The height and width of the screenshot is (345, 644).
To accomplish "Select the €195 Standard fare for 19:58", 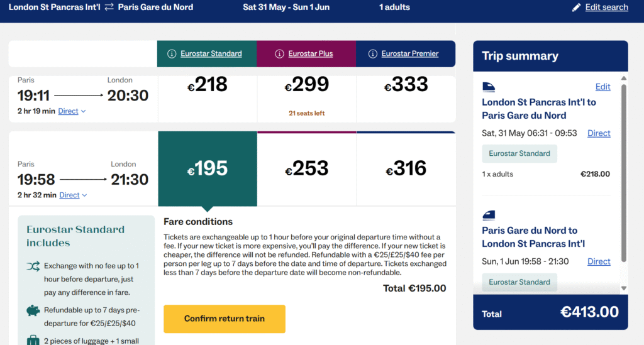I will 208,168.
